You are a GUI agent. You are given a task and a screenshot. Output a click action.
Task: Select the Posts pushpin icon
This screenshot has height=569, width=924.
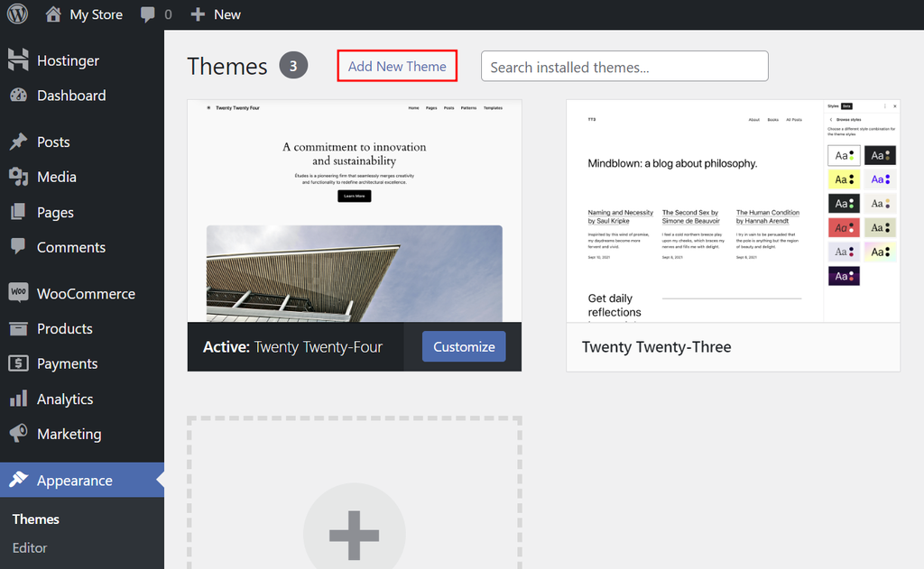(18, 142)
